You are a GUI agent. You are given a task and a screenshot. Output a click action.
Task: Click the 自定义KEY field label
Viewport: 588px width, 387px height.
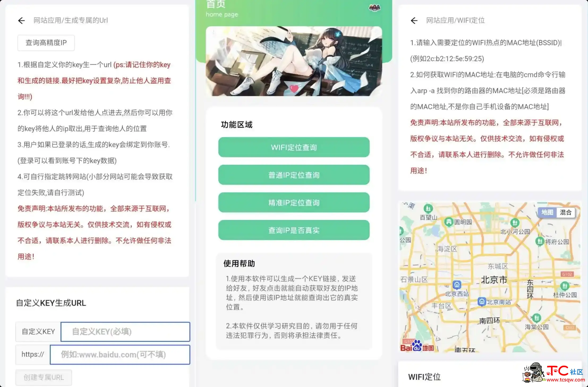38,332
